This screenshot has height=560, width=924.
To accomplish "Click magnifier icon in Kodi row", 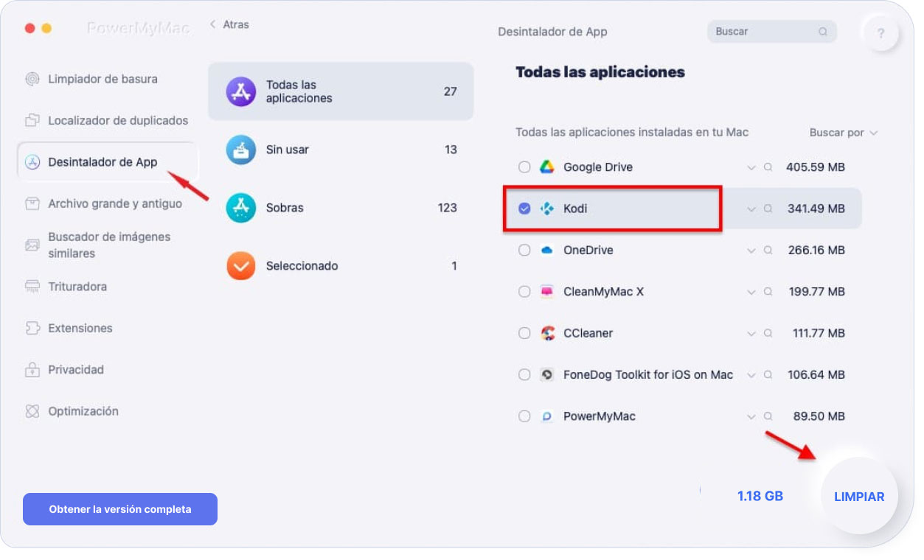I will point(768,209).
